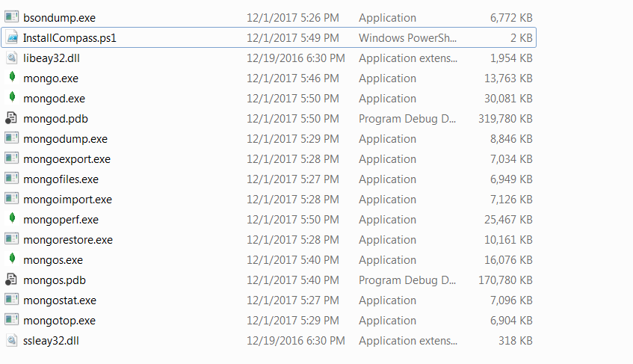Click the bsondump.exe application icon
The height and width of the screenshot is (364, 633).
click(x=11, y=17)
